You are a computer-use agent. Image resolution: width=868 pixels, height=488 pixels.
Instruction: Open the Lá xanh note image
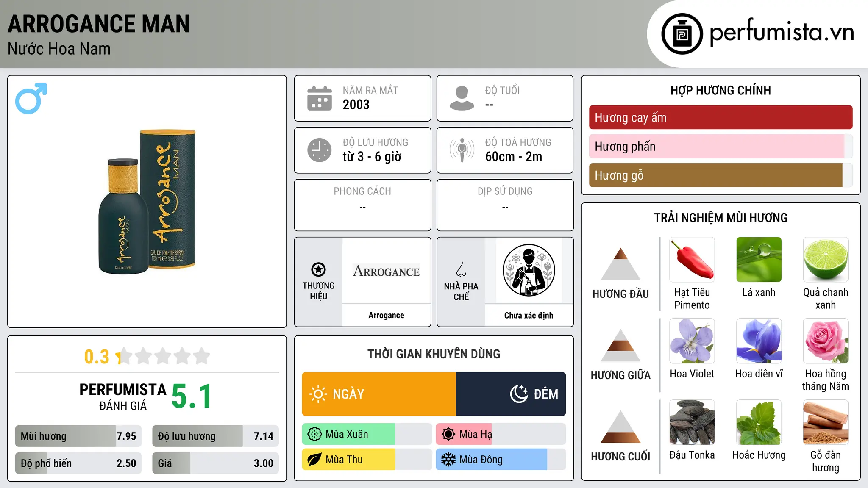pos(759,260)
